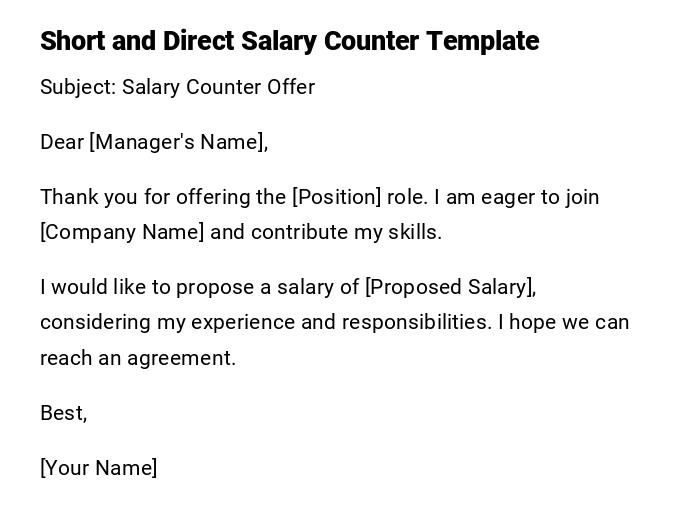
Task: Select the [Your Name] placeholder
Action: coord(98,468)
